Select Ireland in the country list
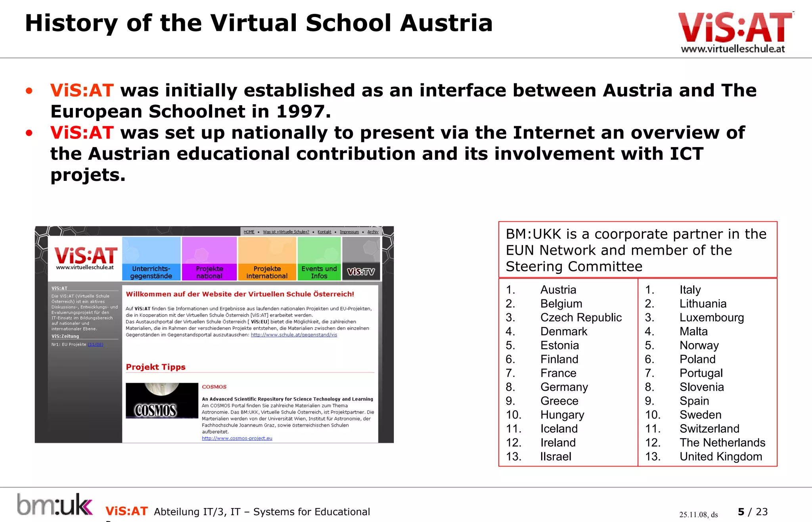 coord(558,442)
